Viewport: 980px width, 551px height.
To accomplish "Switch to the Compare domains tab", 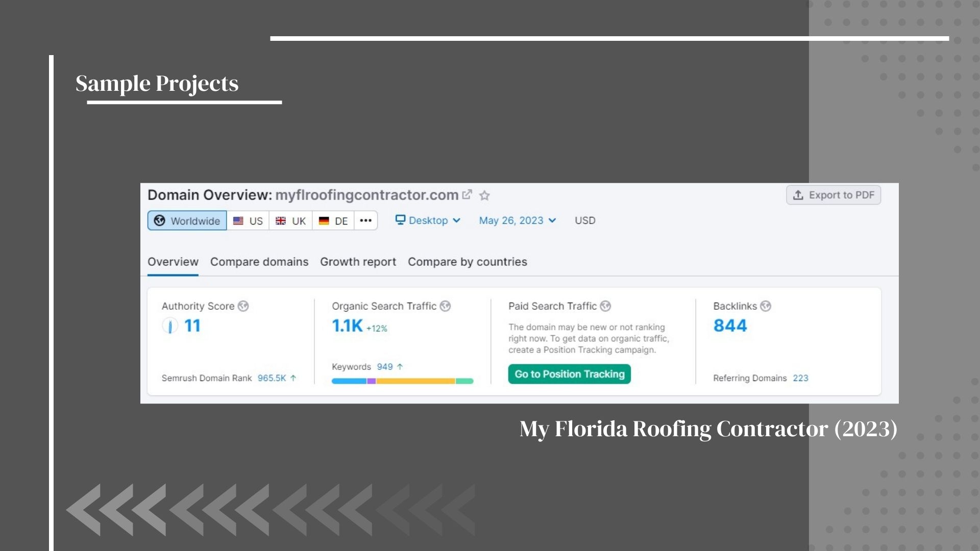I will [259, 262].
